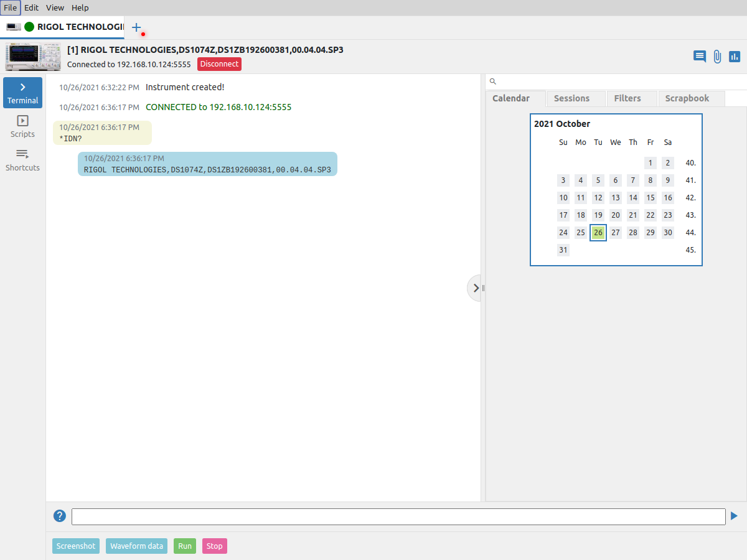Collapse the side panel with chevron
The height and width of the screenshot is (560, 747).
(475, 288)
